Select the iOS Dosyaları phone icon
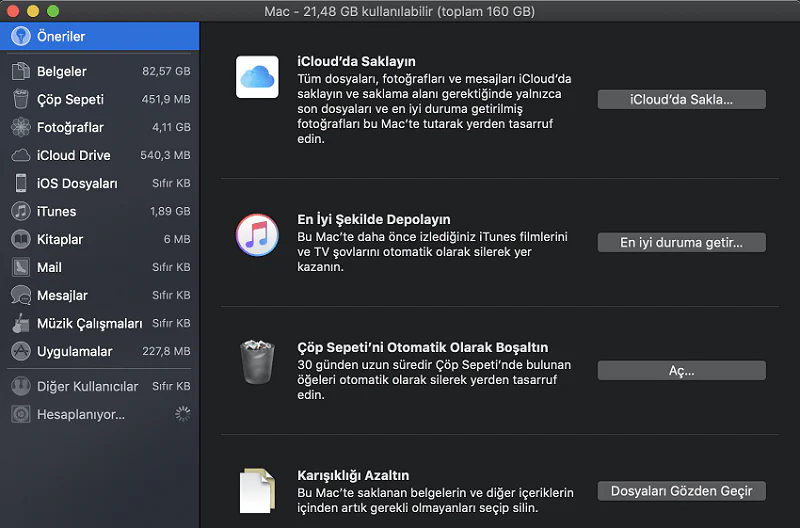Image resolution: width=800 pixels, height=528 pixels. (20, 184)
